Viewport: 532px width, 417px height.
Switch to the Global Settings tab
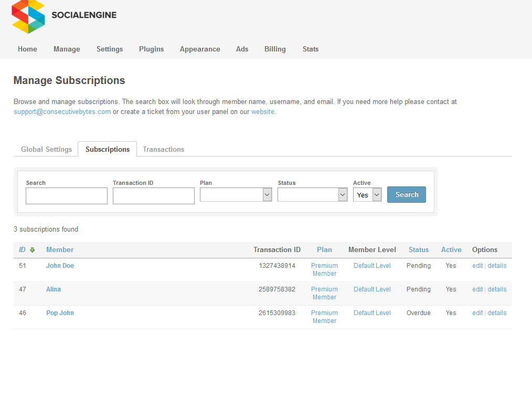[x=46, y=149]
